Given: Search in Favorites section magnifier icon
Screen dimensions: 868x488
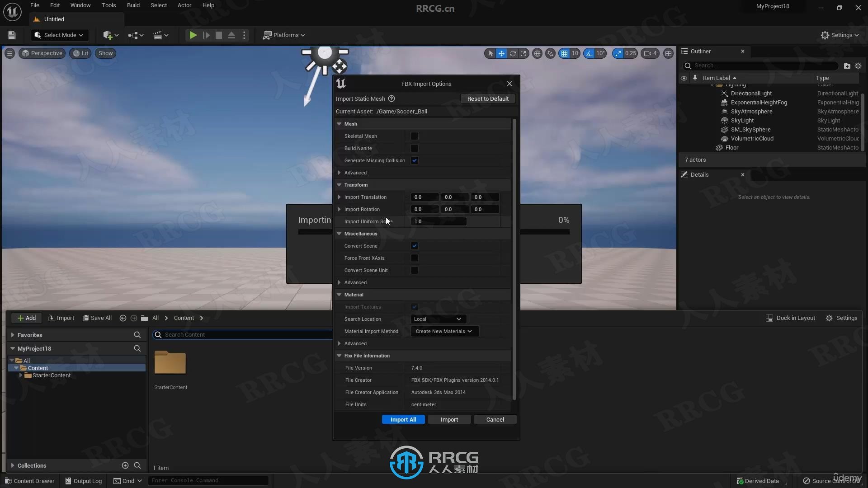Looking at the screenshot, I should 137,335.
